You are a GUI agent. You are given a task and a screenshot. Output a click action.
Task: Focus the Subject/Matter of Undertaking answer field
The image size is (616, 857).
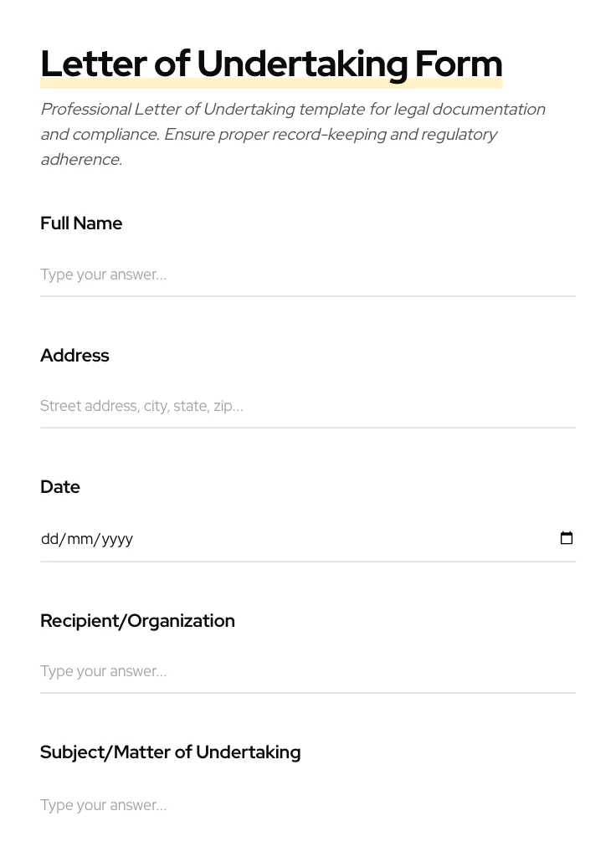pos(307,805)
